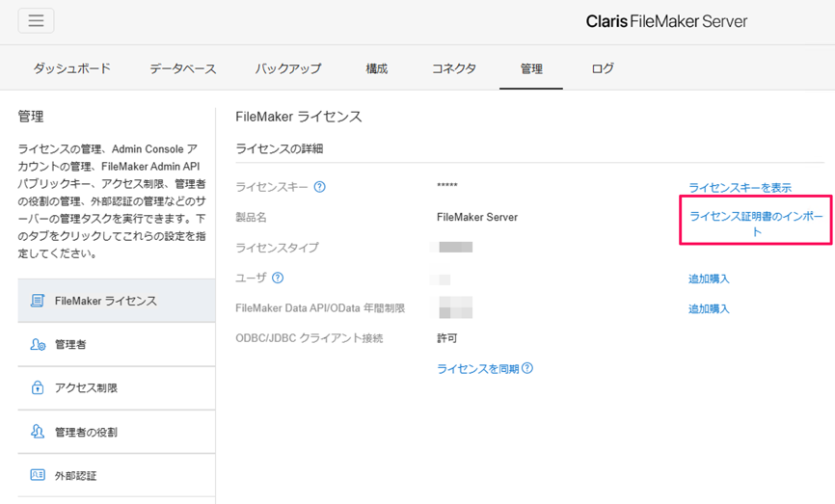Click the FileMaker ライセンス page heading
Screen dimensions: 835x504
coord(298,117)
